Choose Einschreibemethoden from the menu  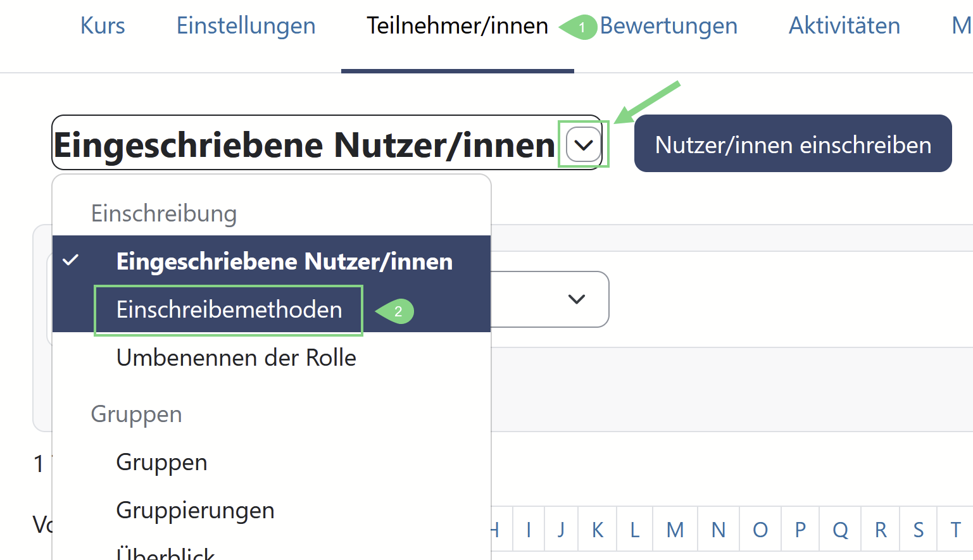point(229,309)
